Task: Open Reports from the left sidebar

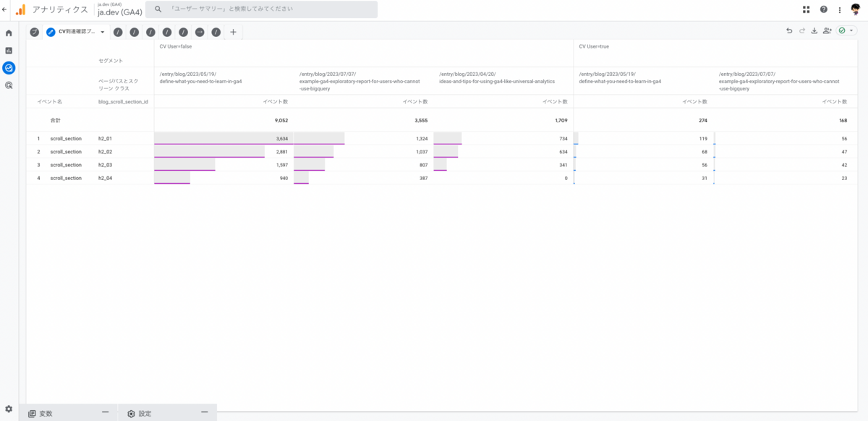Action: point(9,51)
